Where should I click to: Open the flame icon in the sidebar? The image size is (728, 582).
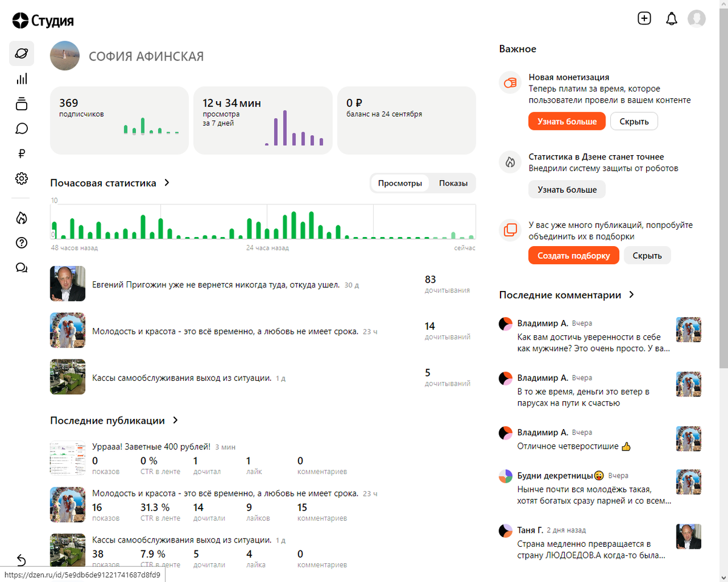[x=21, y=218]
